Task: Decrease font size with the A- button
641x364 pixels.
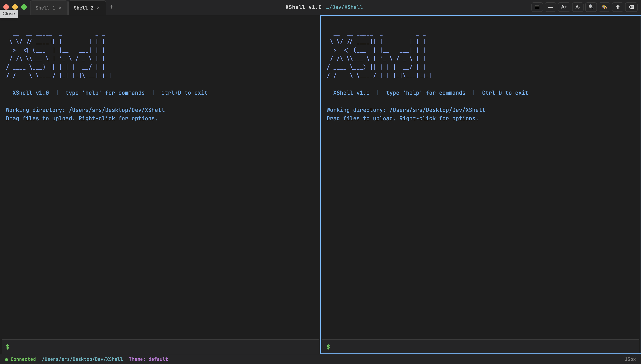Action: click(578, 7)
